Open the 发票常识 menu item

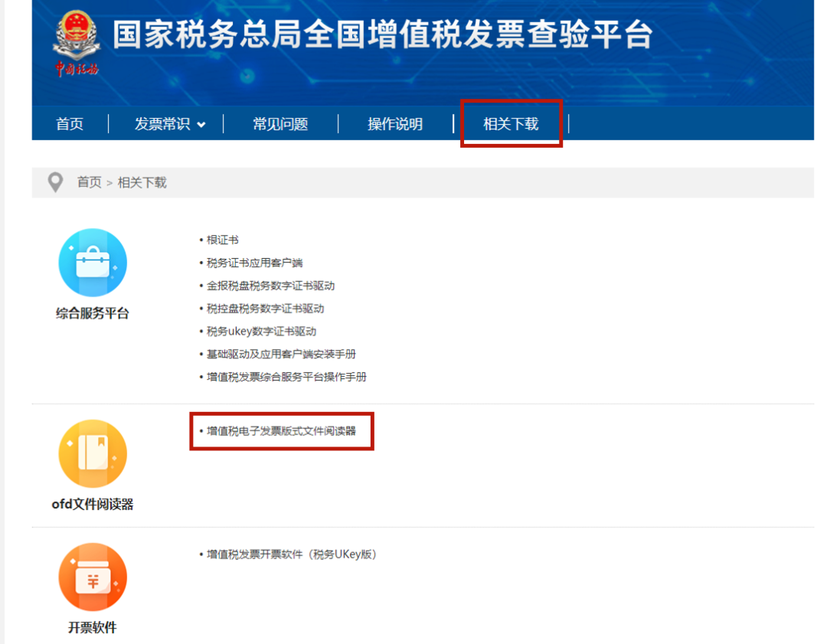162,124
